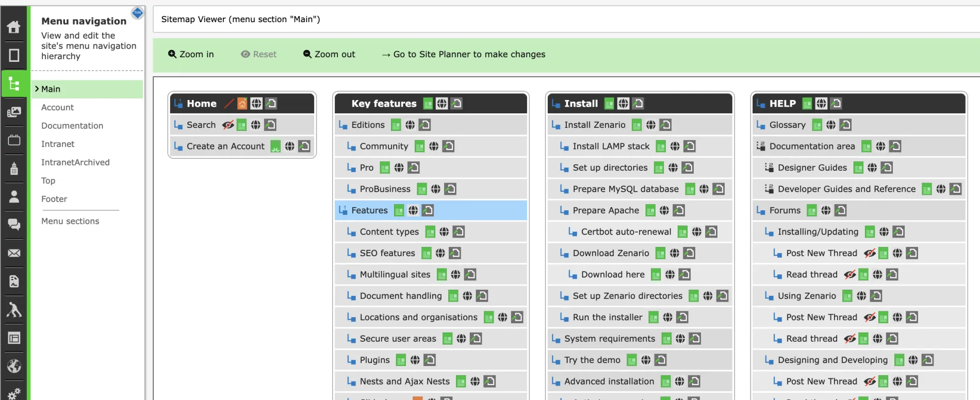Select the Account menu section

(x=57, y=107)
